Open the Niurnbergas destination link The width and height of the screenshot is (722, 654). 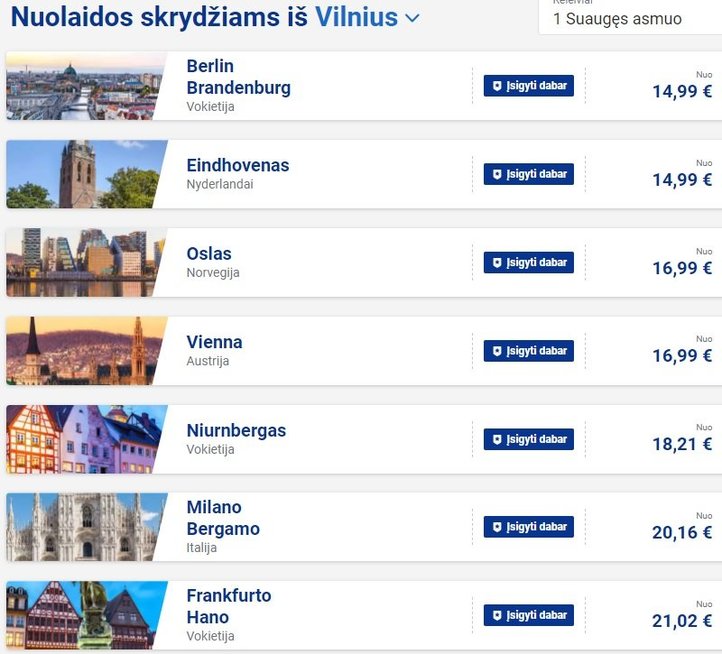(236, 431)
